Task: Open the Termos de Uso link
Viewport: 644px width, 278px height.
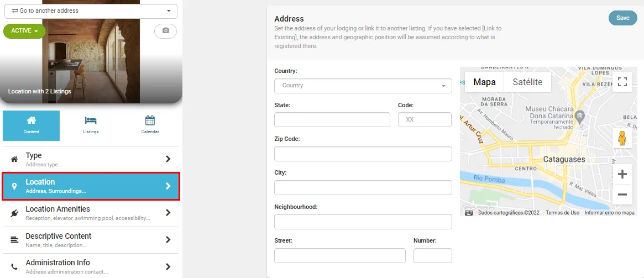Action: click(562, 213)
